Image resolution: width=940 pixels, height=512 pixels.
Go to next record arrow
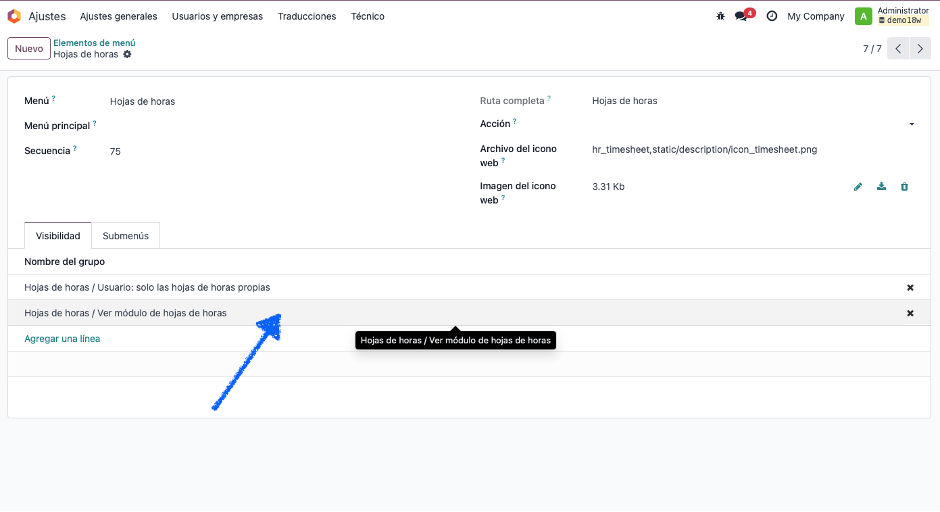tap(920, 49)
